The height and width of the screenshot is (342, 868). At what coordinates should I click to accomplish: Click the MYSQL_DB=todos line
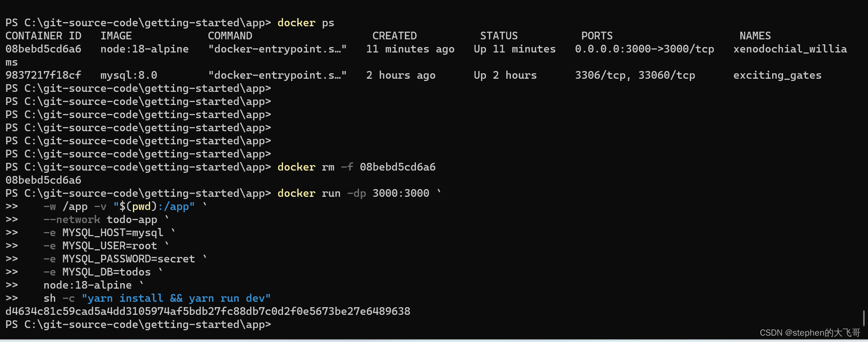point(97,272)
